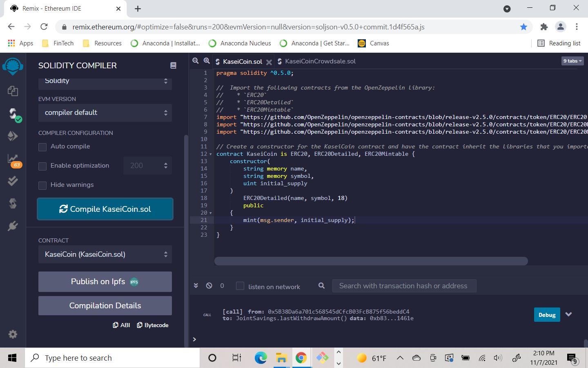The image size is (588, 368).
Task: Collapse the terminal panel chevron
Action: coord(196,285)
